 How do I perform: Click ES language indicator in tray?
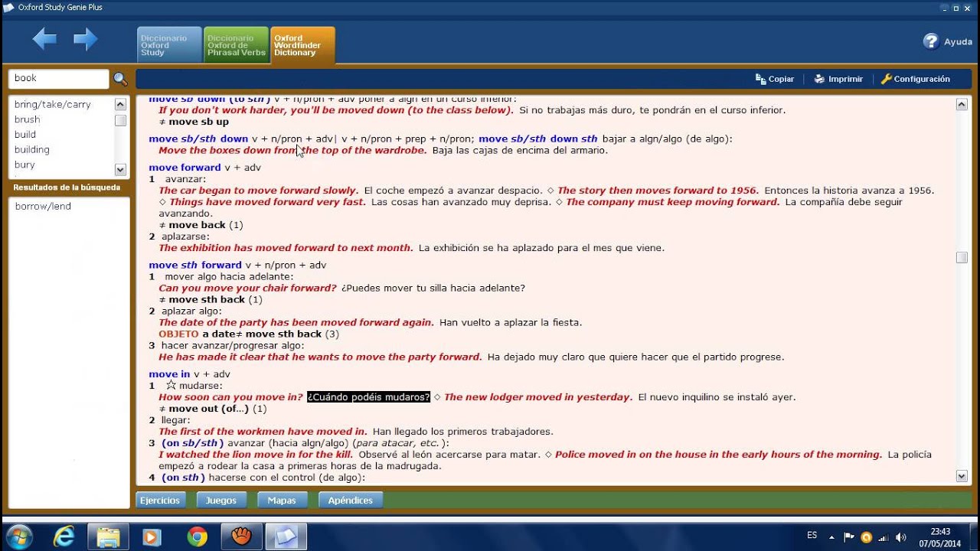(812, 536)
